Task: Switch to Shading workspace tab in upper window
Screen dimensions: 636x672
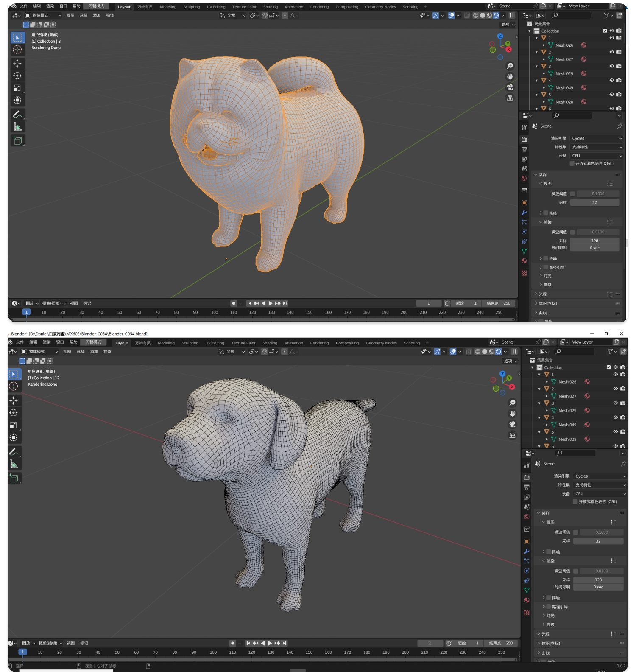Action: (271, 7)
